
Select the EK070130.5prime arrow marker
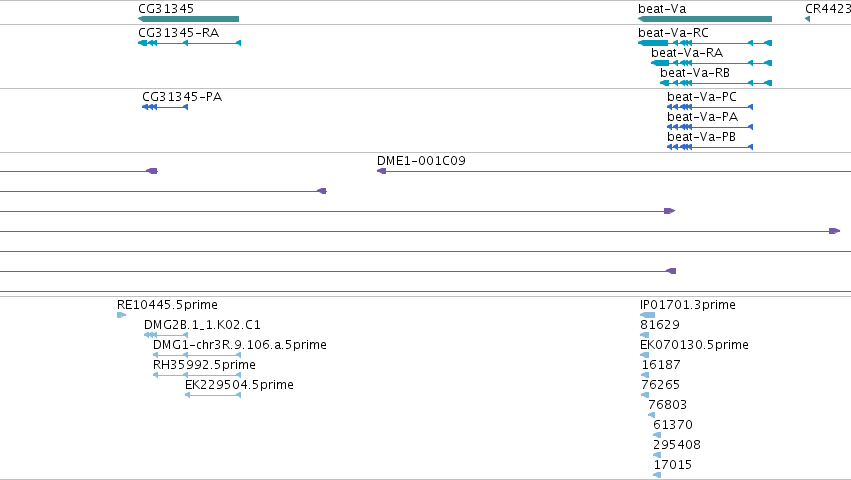click(645, 355)
